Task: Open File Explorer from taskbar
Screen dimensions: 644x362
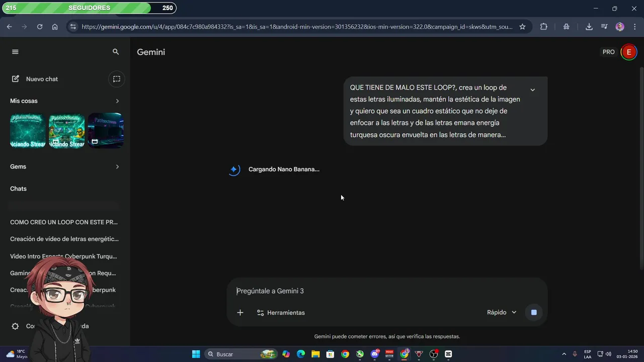Action: [x=315, y=354]
